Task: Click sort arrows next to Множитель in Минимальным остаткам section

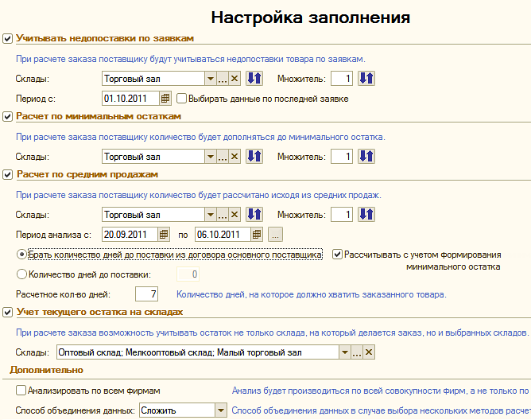Action: [x=366, y=156]
